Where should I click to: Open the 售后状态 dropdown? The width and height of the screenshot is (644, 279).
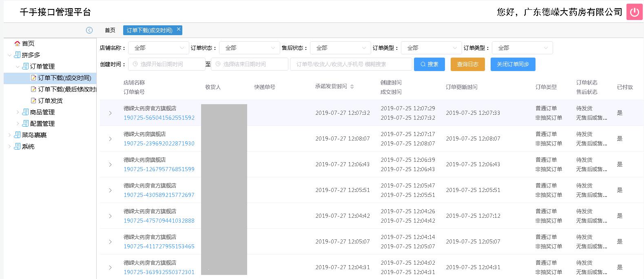click(x=341, y=48)
